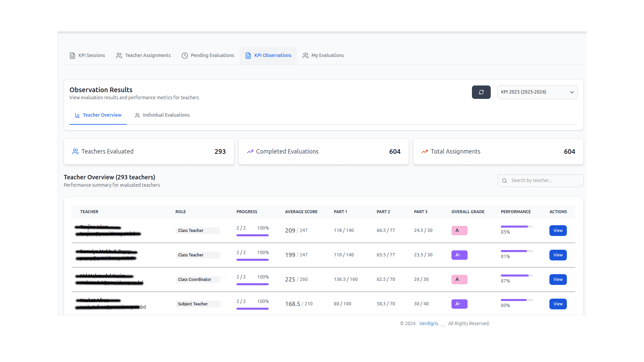Click the KPI Sessions document icon
The height and width of the screenshot is (362, 644).
pyautogui.click(x=72, y=56)
